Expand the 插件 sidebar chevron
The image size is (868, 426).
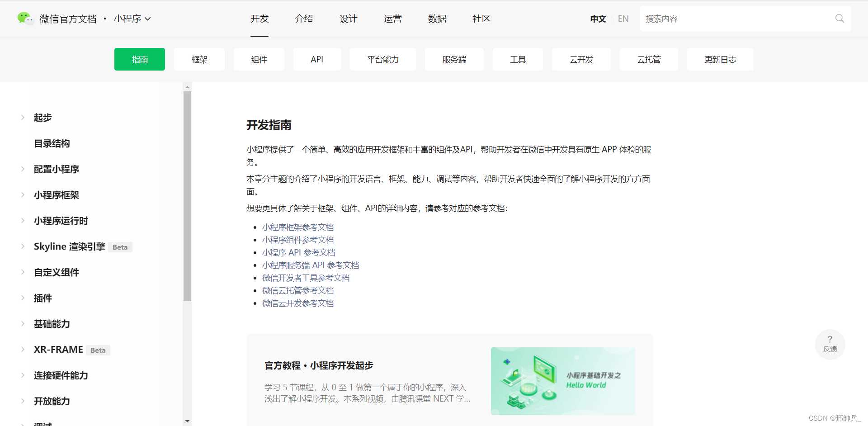[x=23, y=298]
